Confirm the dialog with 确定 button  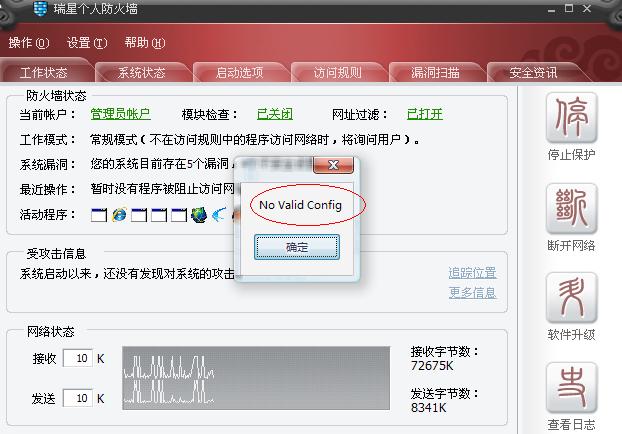297,247
